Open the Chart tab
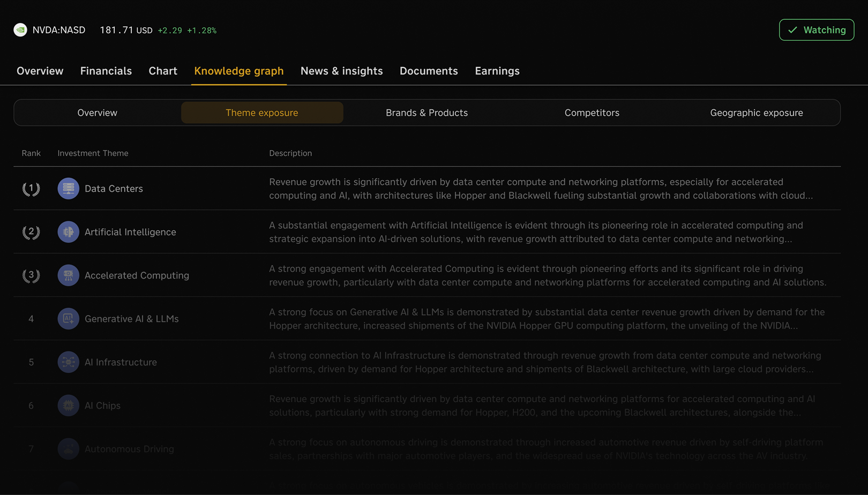868x495 pixels. [163, 71]
